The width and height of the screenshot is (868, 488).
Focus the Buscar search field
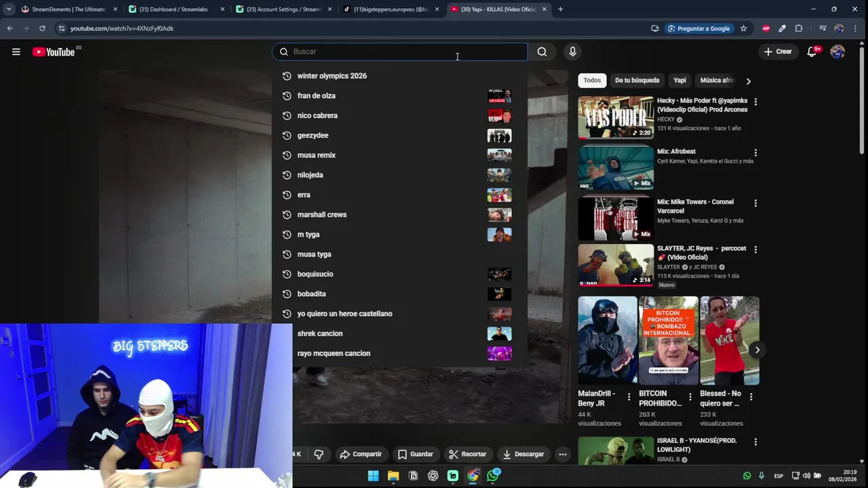pyautogui.click(x=400, y=52)
